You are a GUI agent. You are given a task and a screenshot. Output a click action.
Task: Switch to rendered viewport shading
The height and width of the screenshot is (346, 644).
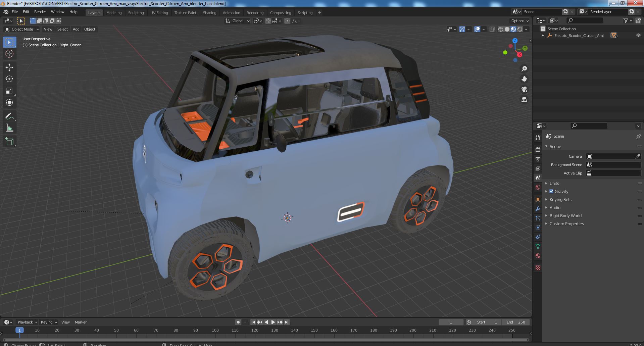(x=520, y=29)
